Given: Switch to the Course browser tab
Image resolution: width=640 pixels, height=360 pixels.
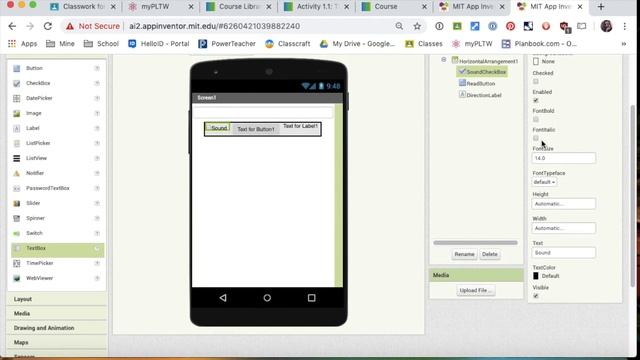Looking at the screenshot, I should [x=394, y=7].
